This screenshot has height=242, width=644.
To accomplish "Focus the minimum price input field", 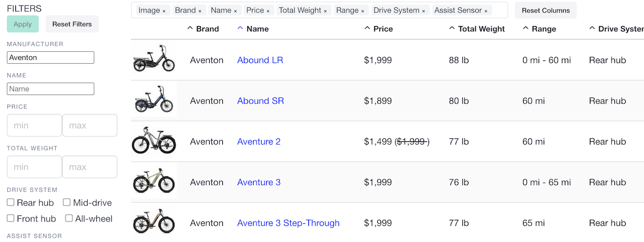I will point(34,125).
